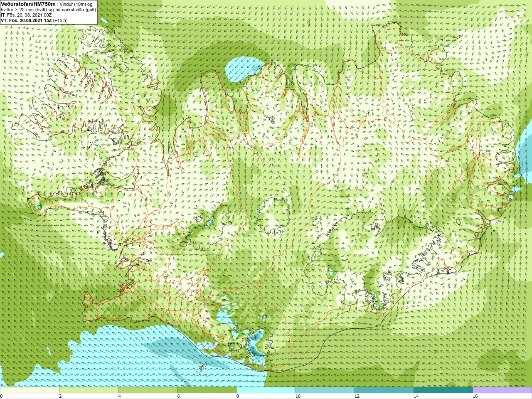Click the purple legend swatch above 16 m/s
The image size is (532, 399).
[x=502, y=390]
